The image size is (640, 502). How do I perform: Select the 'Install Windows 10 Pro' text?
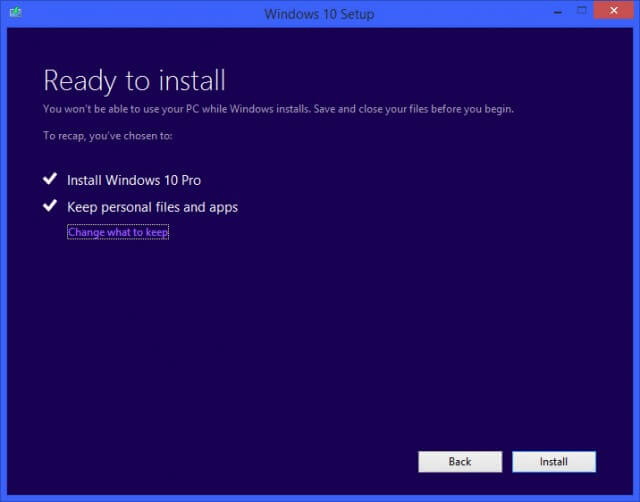[134, 180]
